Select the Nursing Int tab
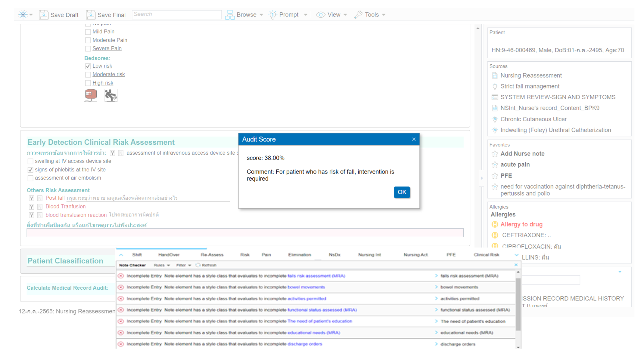The image size is (644, 357). (x=369, y=255)
